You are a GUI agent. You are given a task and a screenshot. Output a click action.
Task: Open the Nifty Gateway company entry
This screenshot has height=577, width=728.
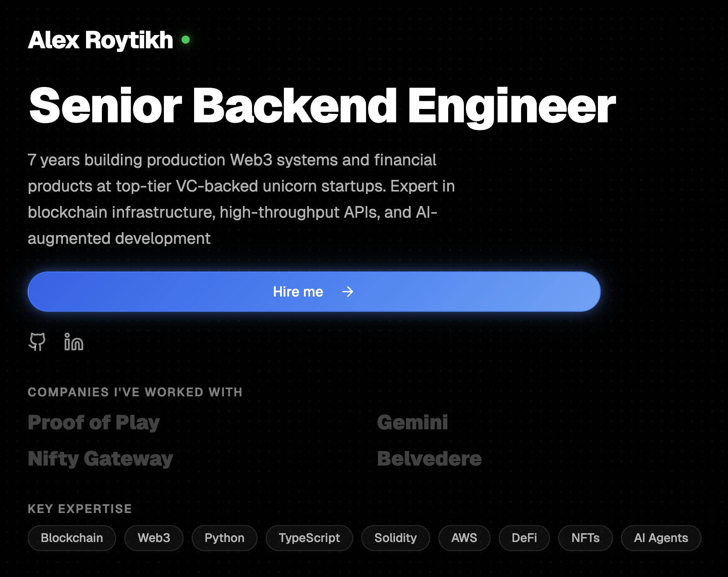[x=100, y=459]
